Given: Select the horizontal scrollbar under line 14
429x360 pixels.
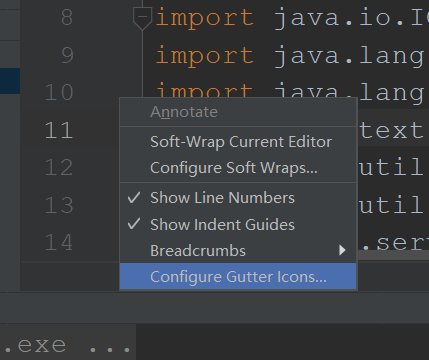Looking at the screenshot, I should pos(393,255).
